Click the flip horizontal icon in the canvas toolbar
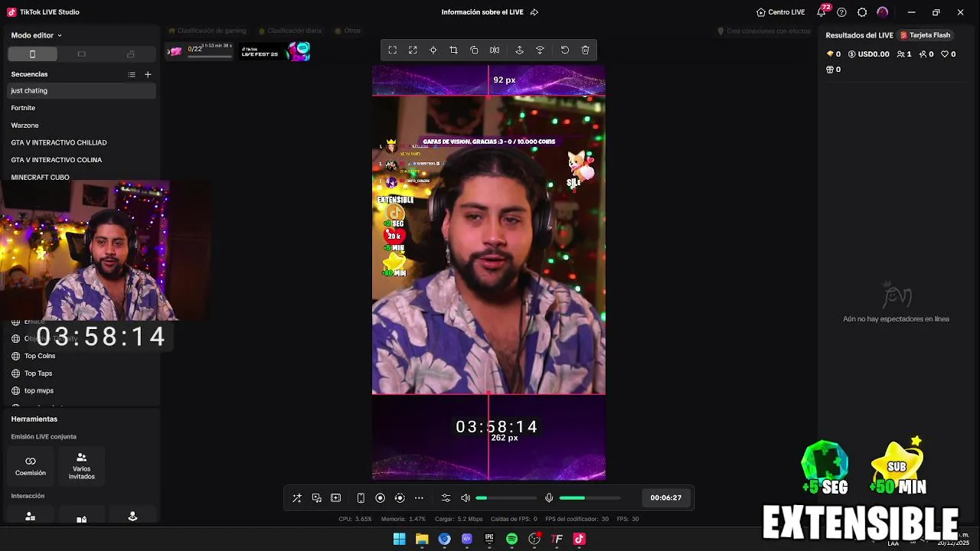This screenshot has width=980, height=551. [495, 50]
